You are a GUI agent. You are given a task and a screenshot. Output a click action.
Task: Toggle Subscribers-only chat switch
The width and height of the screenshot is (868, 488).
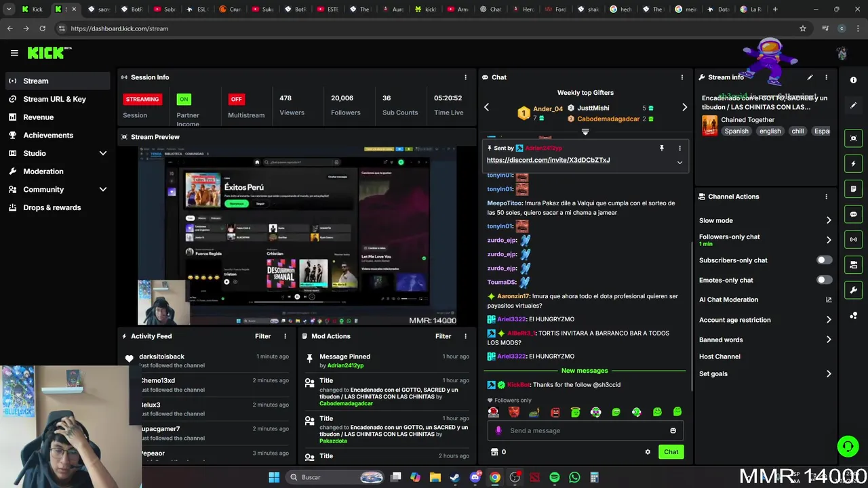823,260
